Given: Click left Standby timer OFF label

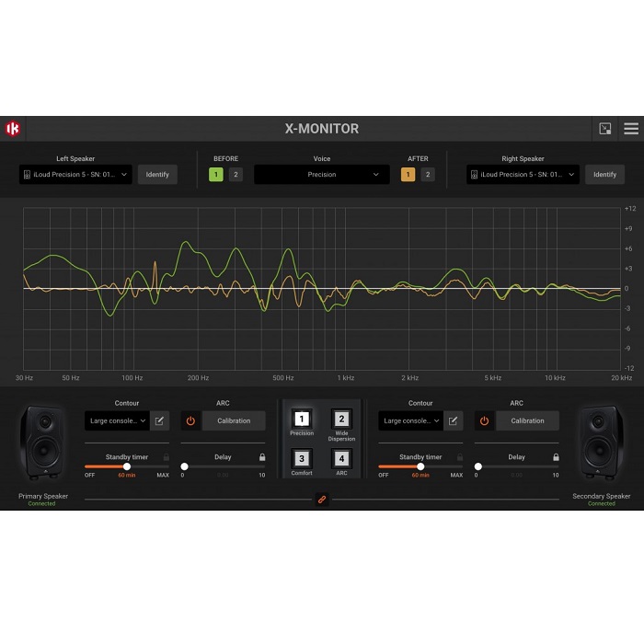Looking at the screenshot, I should tap(89, 476).
